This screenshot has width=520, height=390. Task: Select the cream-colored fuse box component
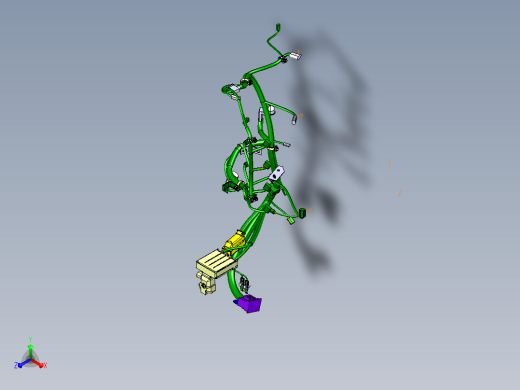click(x=217, y=264)
